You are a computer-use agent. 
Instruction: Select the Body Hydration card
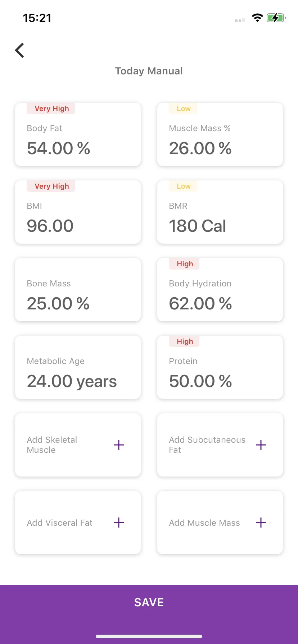[220, 290]
